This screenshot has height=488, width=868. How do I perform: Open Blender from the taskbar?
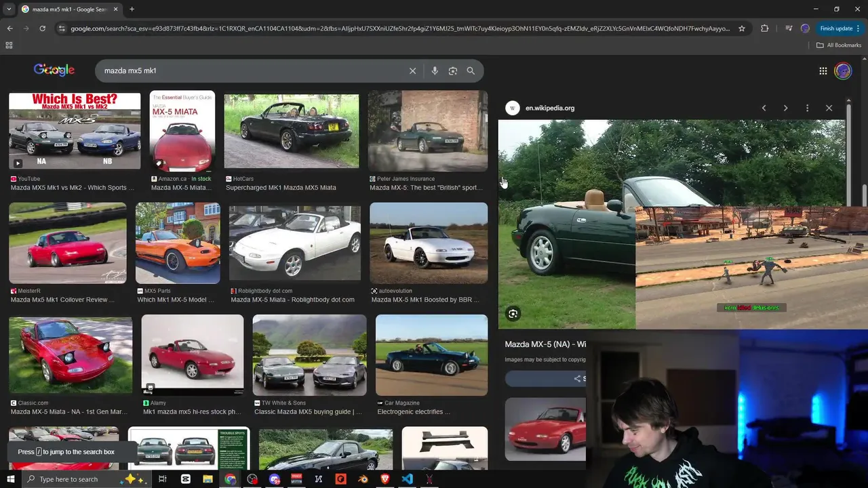click(x=363, y=479)
